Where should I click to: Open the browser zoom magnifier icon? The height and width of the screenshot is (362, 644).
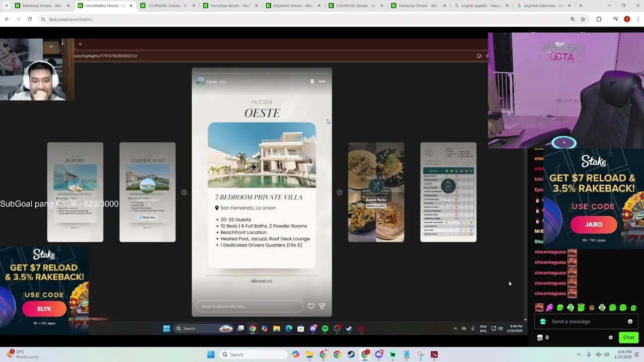tap(573, 19)
